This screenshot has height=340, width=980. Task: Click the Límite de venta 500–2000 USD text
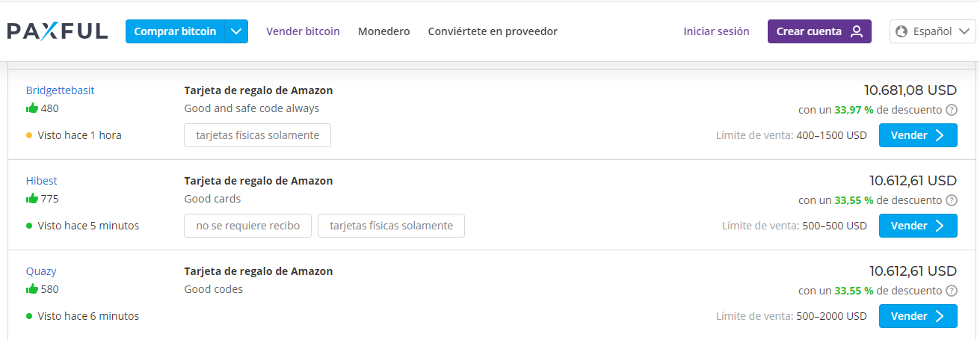(x=791, y=316)
